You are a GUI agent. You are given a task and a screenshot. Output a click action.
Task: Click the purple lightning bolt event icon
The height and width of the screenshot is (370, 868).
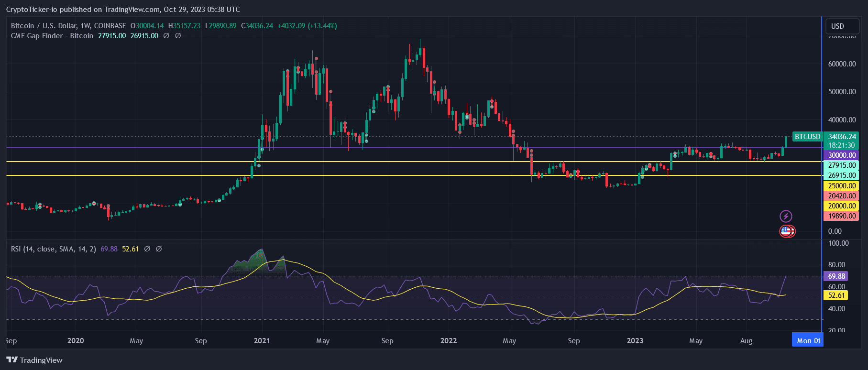click(786, 216)
